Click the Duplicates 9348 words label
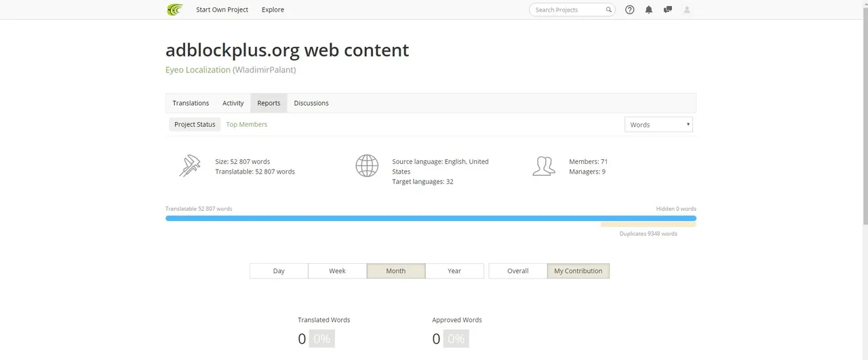 [648, 234]
